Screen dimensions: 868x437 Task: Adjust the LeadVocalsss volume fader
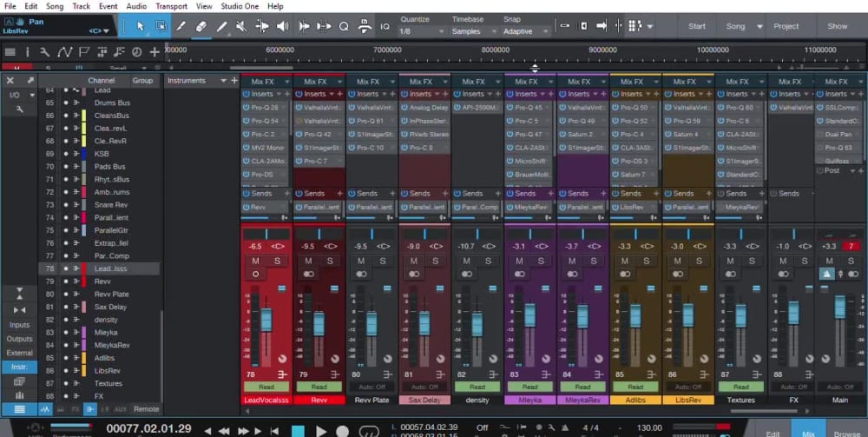(x=266, y=320)
